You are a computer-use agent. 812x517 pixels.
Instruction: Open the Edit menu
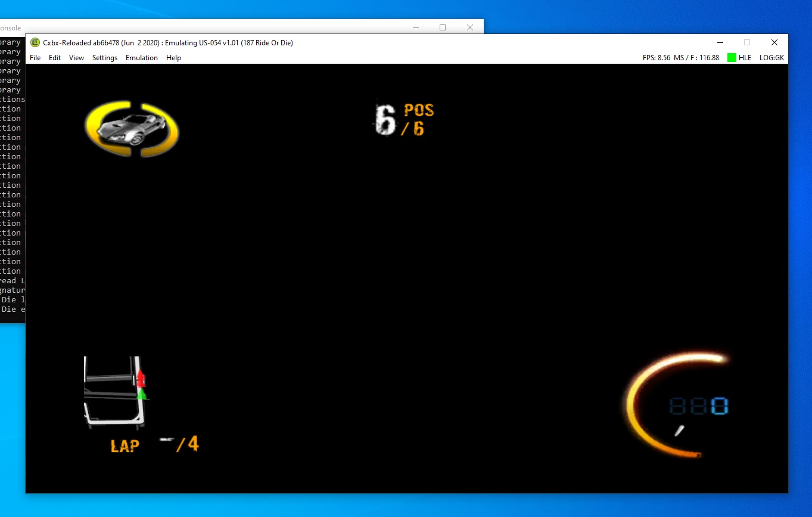click(55, 58)
